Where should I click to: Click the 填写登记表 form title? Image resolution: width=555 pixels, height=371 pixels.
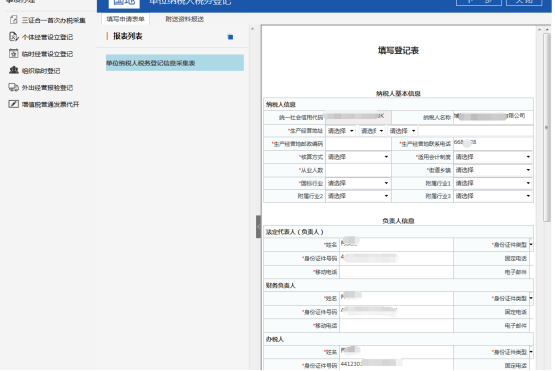[398, 51]
